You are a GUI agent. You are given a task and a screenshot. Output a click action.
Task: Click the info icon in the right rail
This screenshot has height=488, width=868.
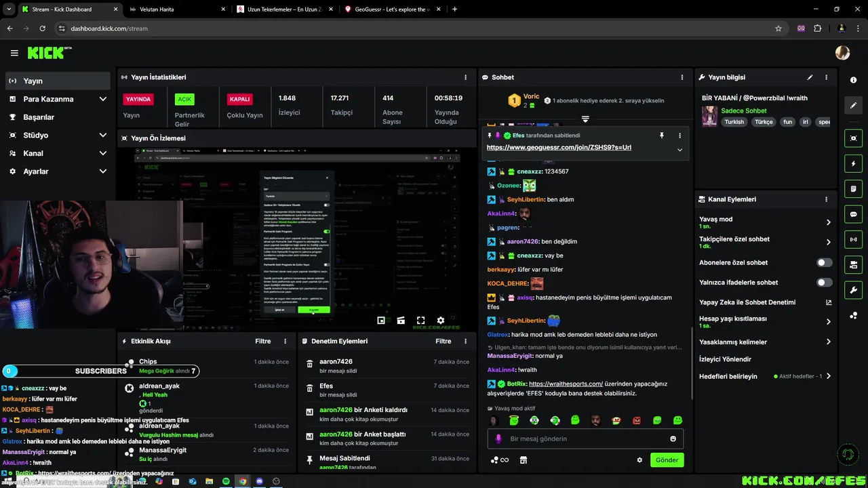point(853,80)
